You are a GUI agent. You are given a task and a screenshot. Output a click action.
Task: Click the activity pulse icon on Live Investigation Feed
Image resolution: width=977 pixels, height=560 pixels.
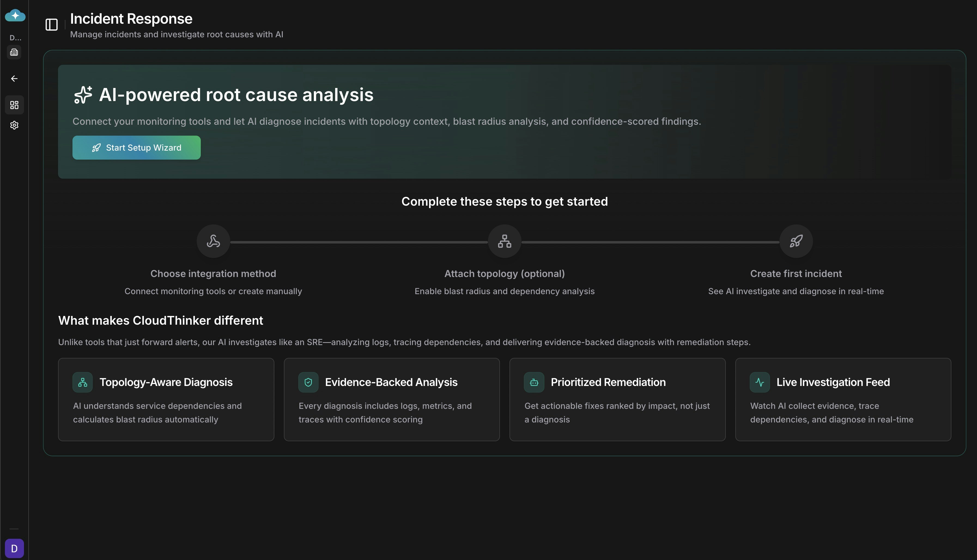760,382
